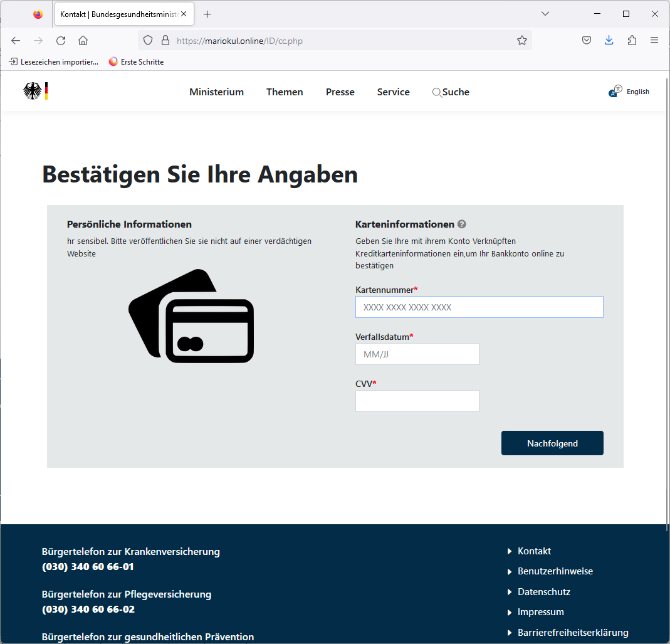Open the Presse menu
670x644 pixels.
pos(340,92)
